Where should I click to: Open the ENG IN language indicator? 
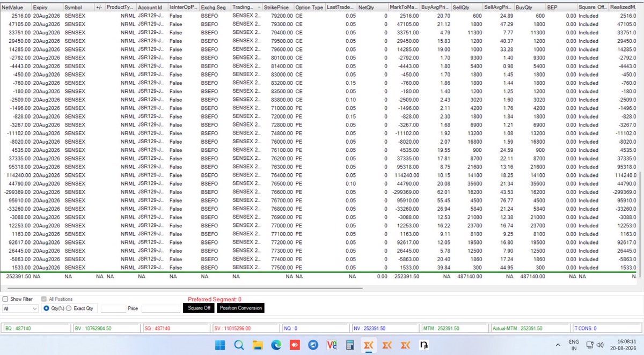[574, 344]
